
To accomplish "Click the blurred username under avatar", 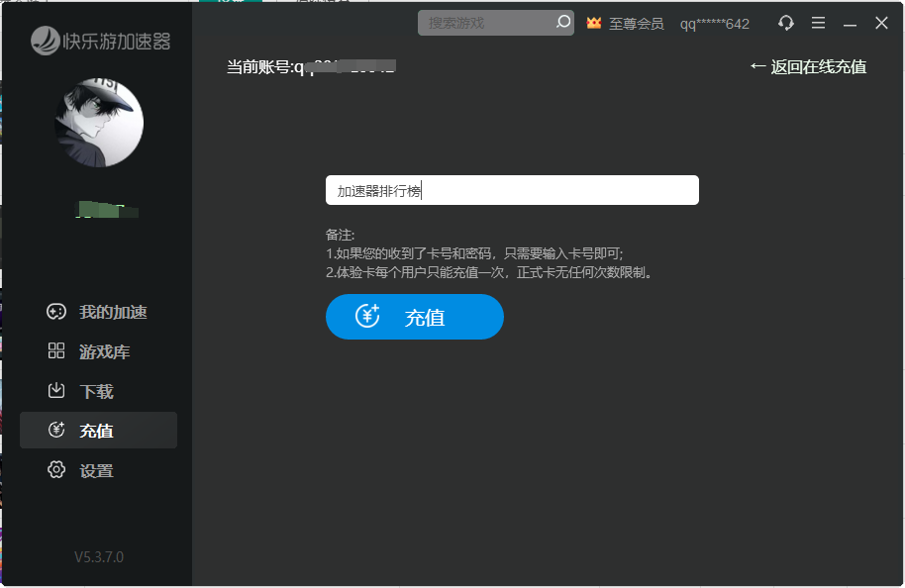I will tap(107, 210).
